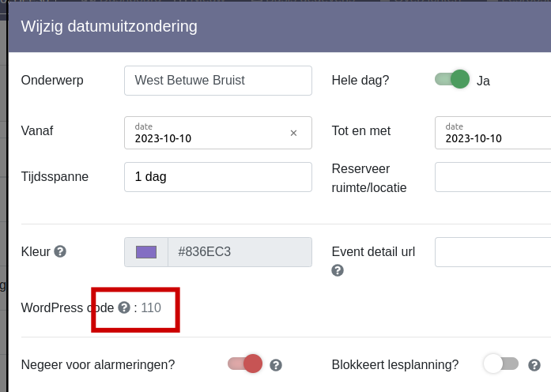Open the Vanaf date picker

pyautogui.click(x=206, y=133)
